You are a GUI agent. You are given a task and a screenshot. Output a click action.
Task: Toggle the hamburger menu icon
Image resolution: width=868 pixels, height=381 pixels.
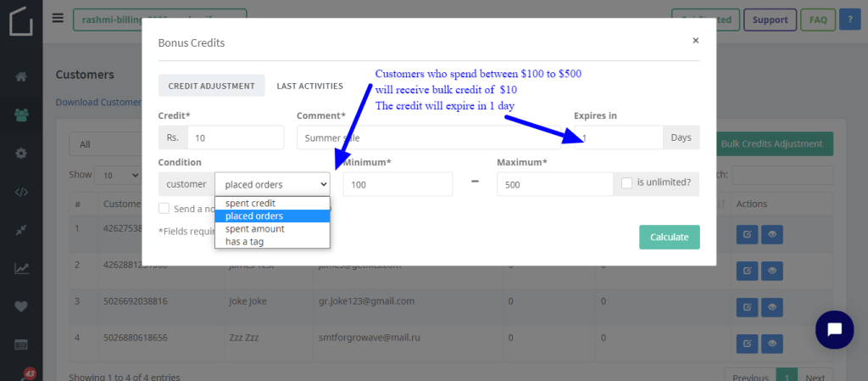(58, 19)
